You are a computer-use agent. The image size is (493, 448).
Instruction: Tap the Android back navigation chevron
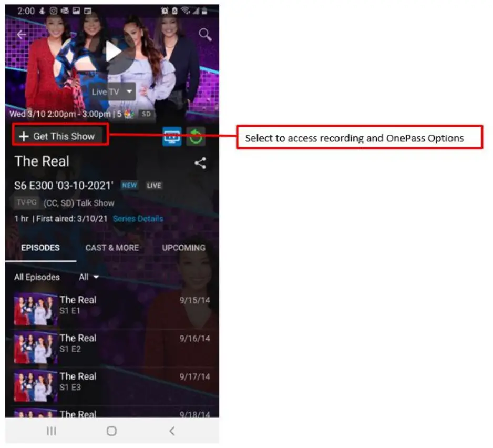point(172,431)
